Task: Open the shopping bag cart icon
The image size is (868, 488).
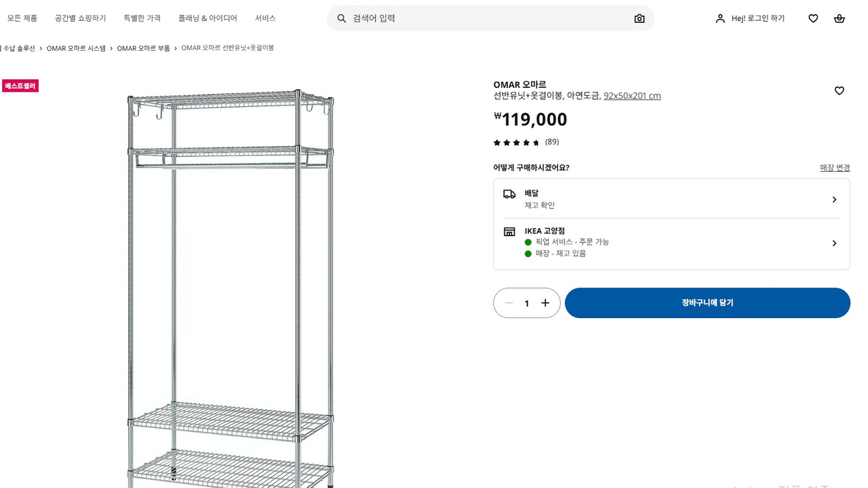Action: (x=839, y=18)
